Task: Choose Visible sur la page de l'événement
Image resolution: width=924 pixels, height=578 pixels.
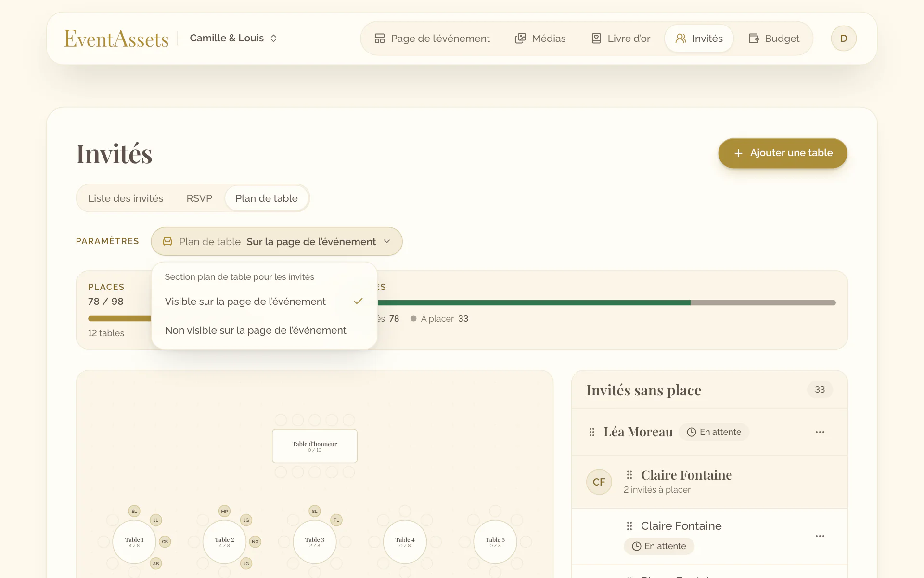Action: tap(264, 302)
